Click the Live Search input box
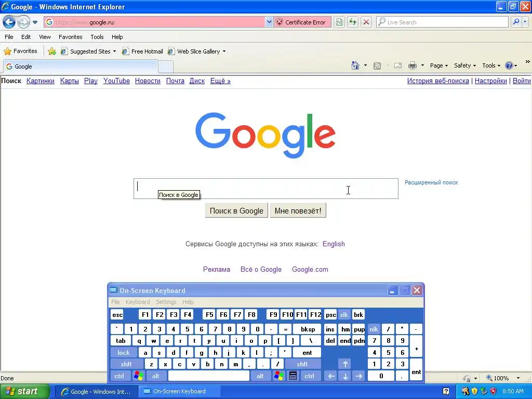Screen dimensions: 532x399 click(x=443, y=22)
